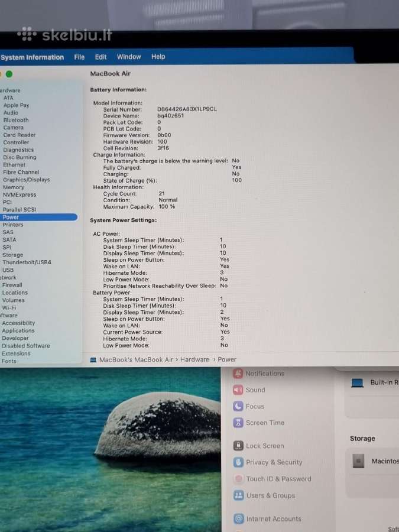This screenshot has height=532, width=399.
Task: Click the Built-in display laptop icon
Action: coord(357,383)
